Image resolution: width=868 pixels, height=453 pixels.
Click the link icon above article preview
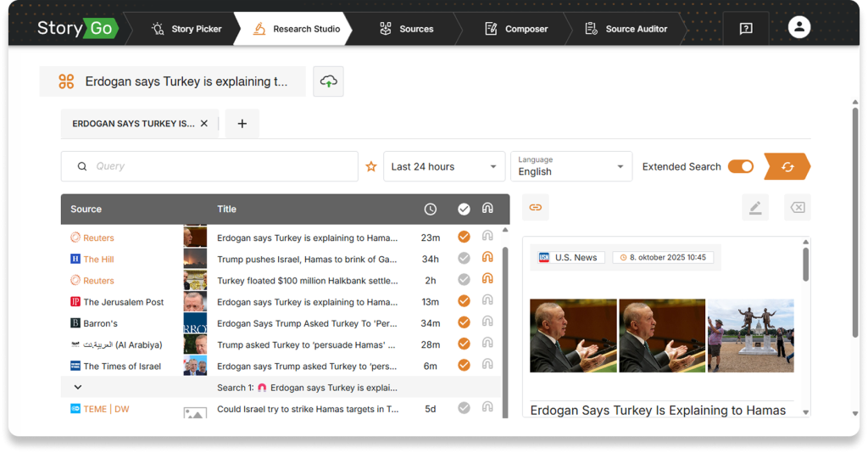pyautogui.click(x=536, y=207)
